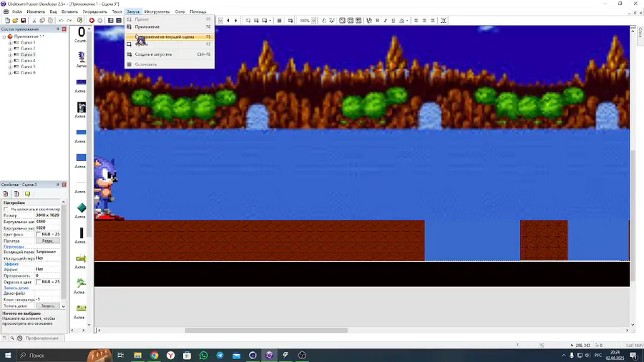Click the Paste toolbar icon

51,21
